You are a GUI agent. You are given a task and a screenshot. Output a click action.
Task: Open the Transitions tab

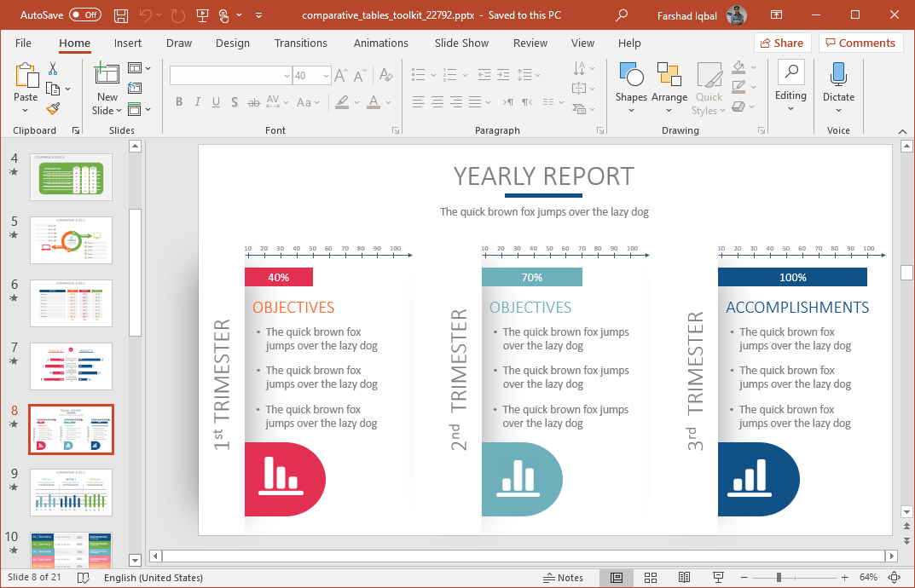pyautogui.click(x=300, y=43)
